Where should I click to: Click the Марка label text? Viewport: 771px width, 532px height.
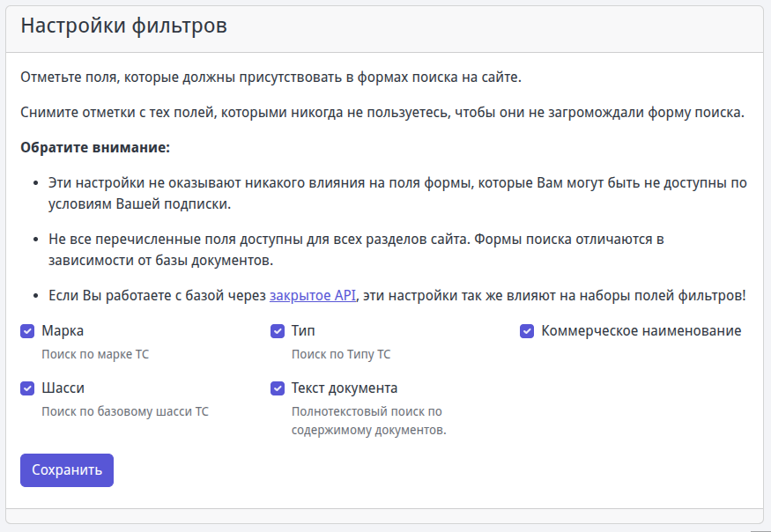click(x=63, y=331)
